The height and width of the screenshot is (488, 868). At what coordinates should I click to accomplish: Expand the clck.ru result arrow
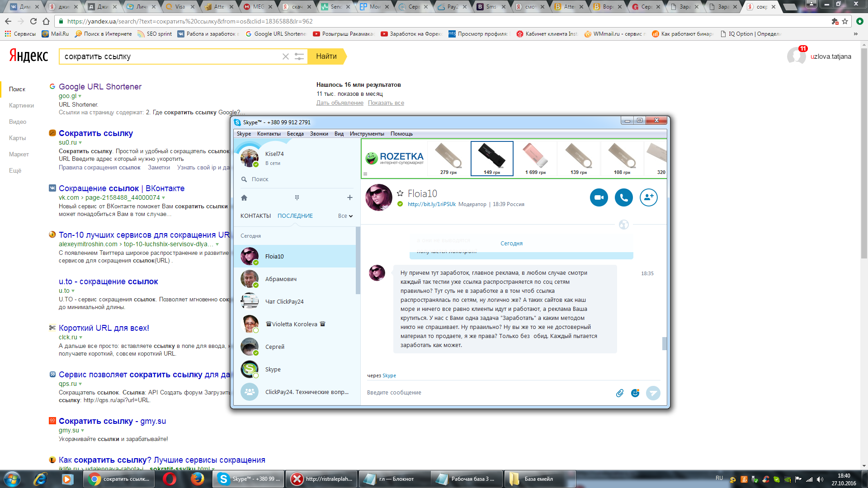pyautogui.click(x=81, y=338)
